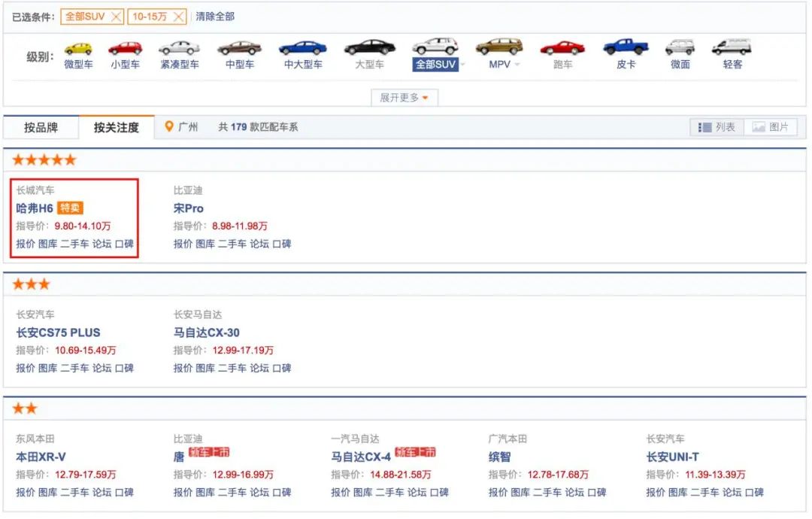Open the 宋Pro model page
The width and height of the screenshot is (812, 519).
coord(189,208)
